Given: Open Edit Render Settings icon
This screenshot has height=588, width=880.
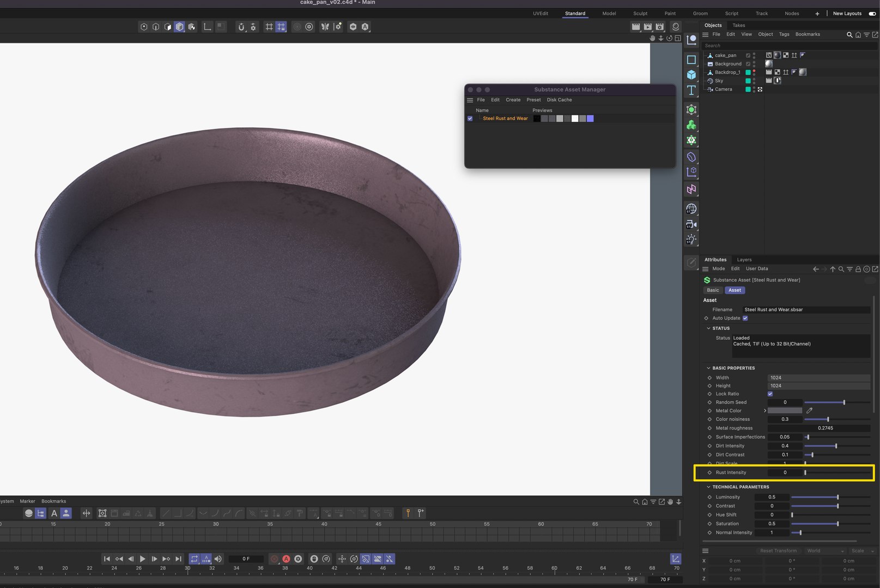Looking at the screenshot, I should [659, 26].
